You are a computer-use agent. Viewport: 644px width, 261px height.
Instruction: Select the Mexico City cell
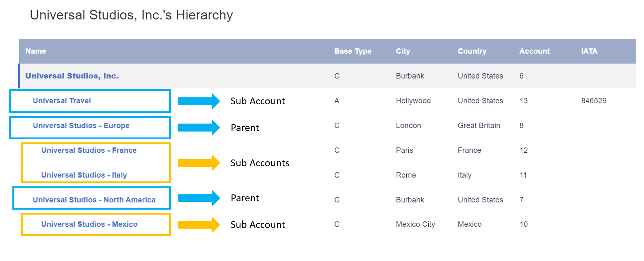tap(415, 224)
